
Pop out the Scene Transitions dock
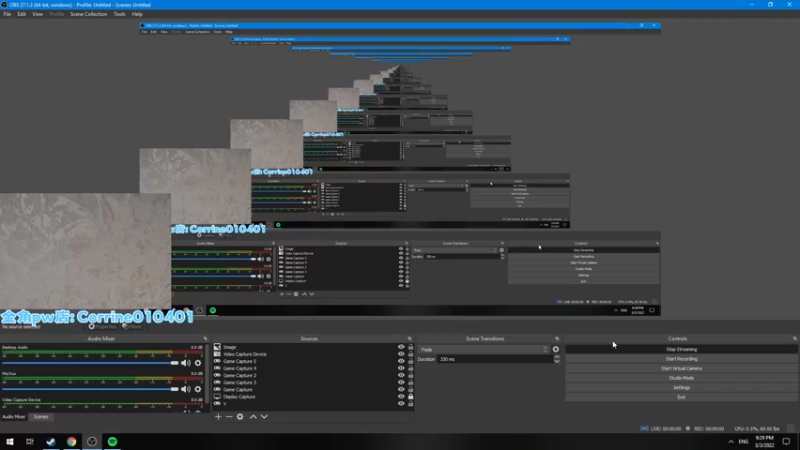557,338
